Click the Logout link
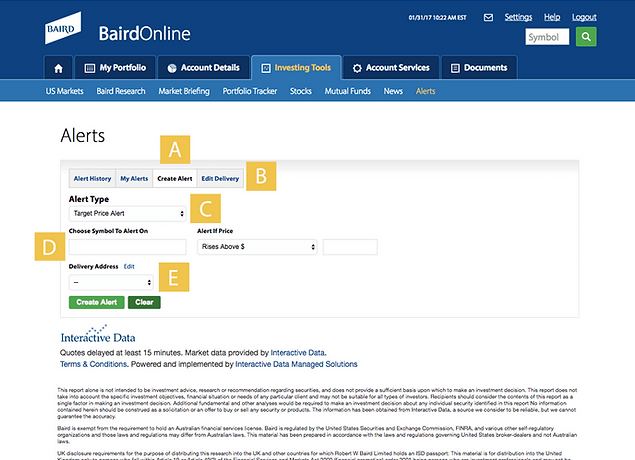635x460 pixels. pyautogui.click(x=584, y=17)
